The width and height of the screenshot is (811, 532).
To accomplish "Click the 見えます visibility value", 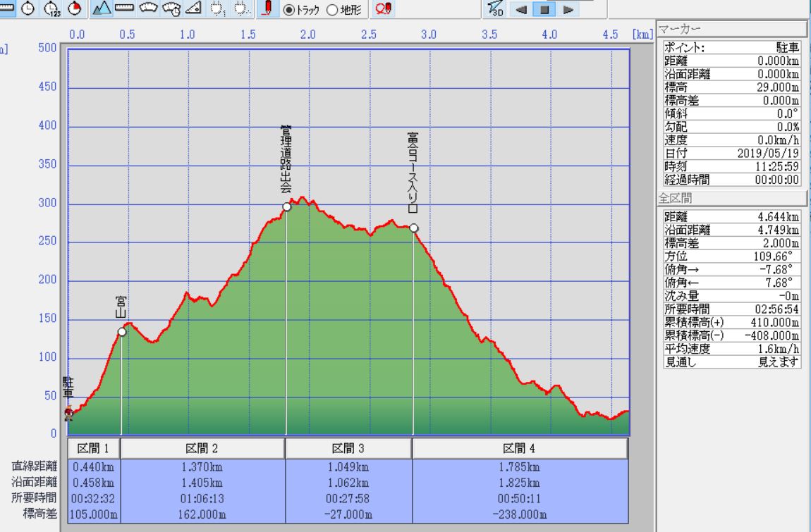I will pyautogui.click(x=779, y=362).
